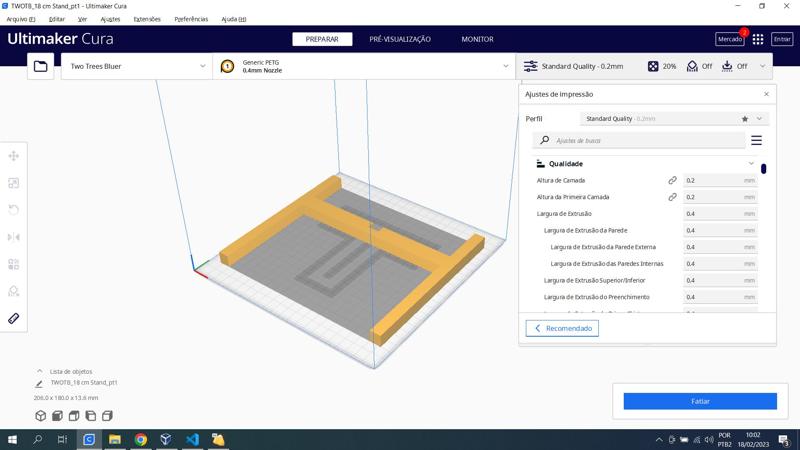This screenshot has width=800, height=450.
Task: Click the support Off icon
Action: click(692, 66)
